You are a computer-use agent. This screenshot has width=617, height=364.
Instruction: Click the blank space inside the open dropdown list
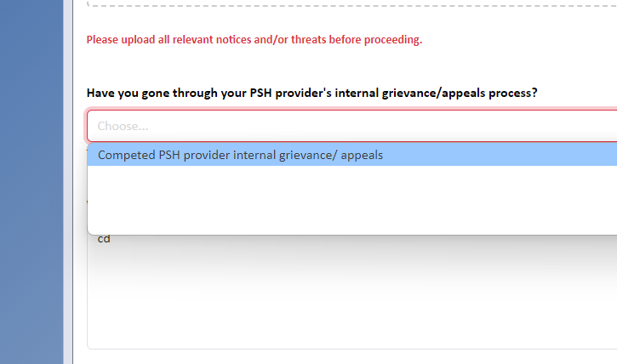(x=351, y=200)
